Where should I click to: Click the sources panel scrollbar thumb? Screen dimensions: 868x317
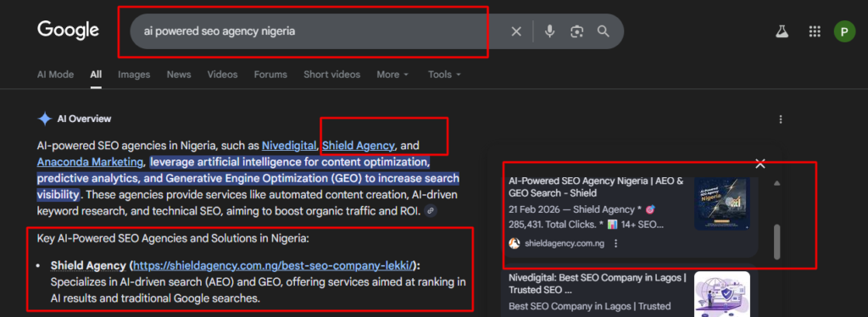pos(776,242)
